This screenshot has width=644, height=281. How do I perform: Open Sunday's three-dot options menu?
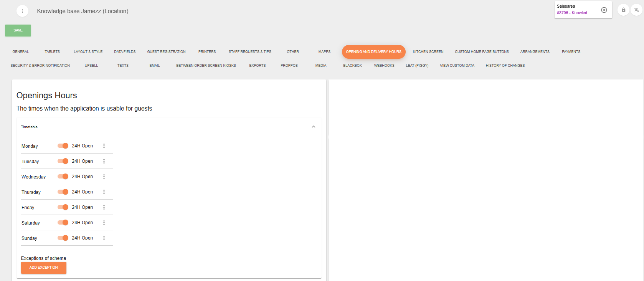[x=104, y=238]
